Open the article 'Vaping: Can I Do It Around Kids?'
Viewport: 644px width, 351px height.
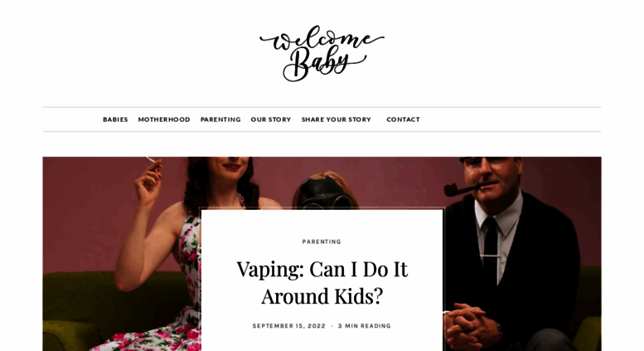pyautogui.click(x=322, y=283)
